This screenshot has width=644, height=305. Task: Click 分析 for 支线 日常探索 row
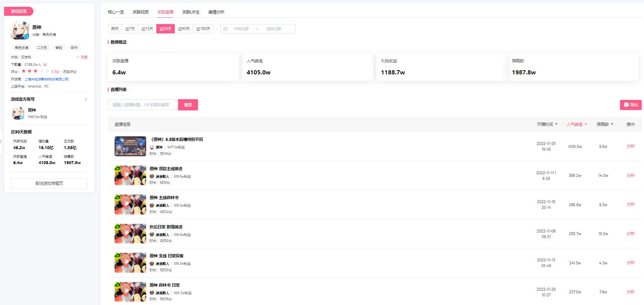click(x=630, y=263)
